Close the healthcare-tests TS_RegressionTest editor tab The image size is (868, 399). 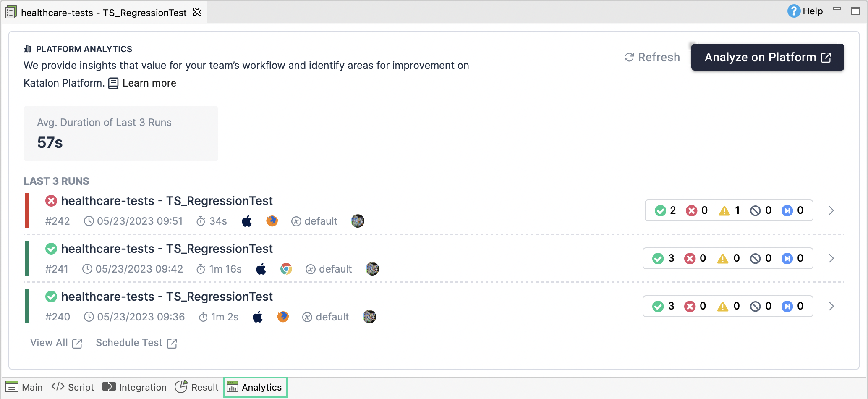197,12
